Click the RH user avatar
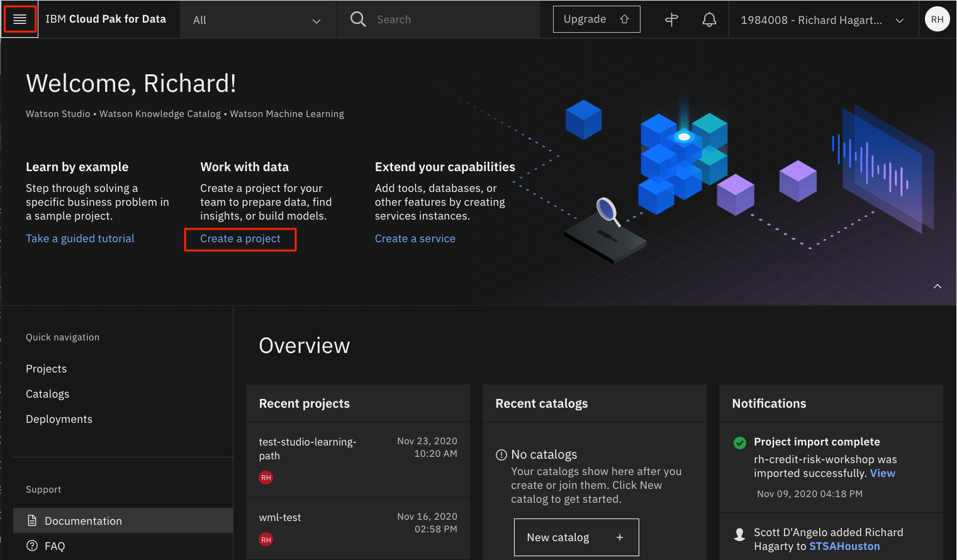The height and width of the screenshot is (560, 957). [937, 20]
